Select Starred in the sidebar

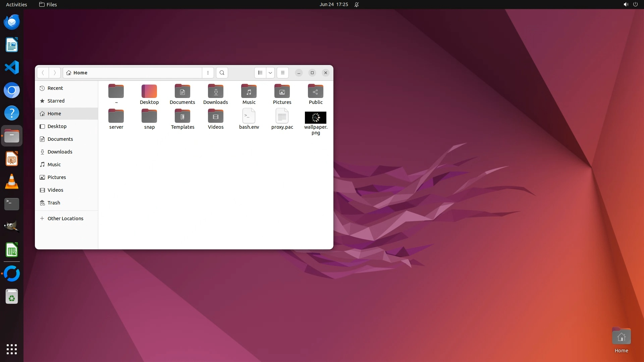click(x=56, y=101)
